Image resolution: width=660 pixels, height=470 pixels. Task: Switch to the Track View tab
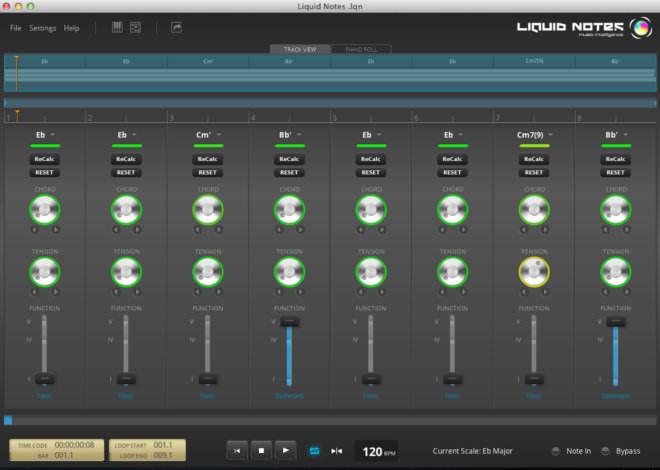pos(300,49)
